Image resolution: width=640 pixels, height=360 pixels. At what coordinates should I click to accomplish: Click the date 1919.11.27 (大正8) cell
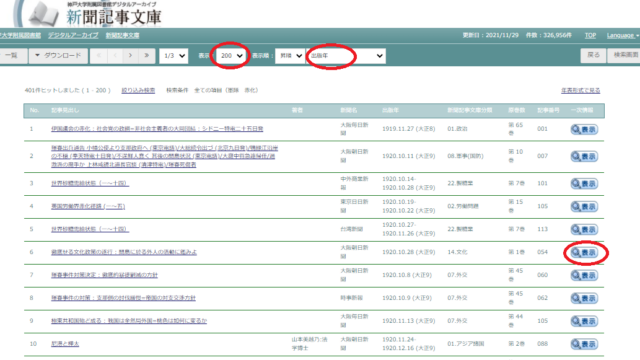(x=408, y=129)
